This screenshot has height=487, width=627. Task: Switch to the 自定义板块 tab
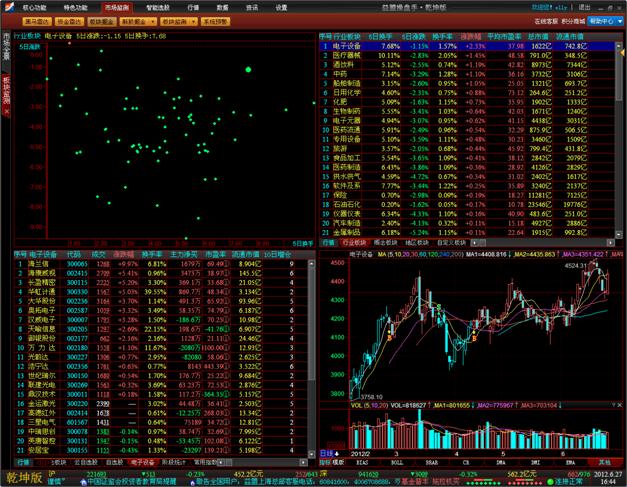(x=451, y=242)
